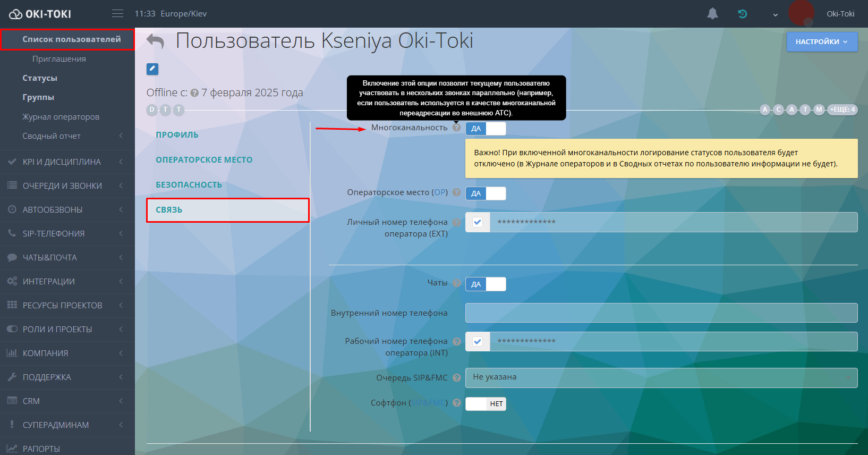
Task: Select the СВЯЗЬ tab
Action: point(227,210)
